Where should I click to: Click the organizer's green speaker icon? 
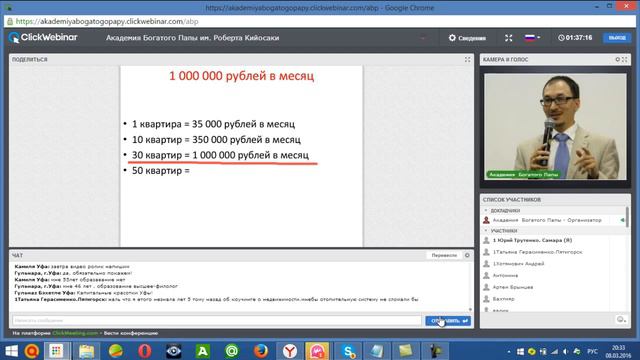click(x=622, y=220)
